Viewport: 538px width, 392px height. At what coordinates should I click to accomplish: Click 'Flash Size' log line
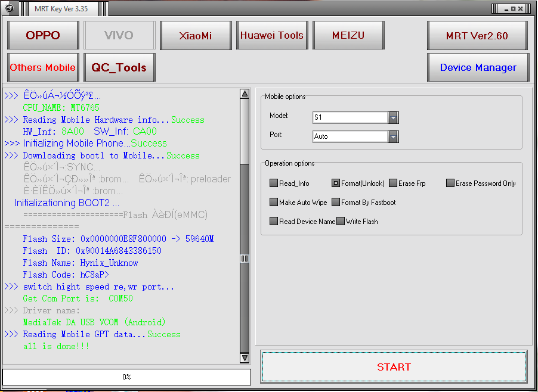(118, 239)
